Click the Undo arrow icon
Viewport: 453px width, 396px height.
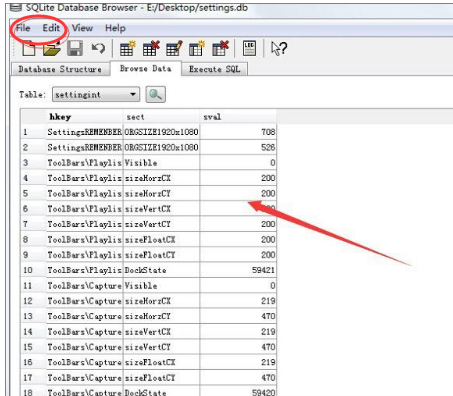[98, 49]
